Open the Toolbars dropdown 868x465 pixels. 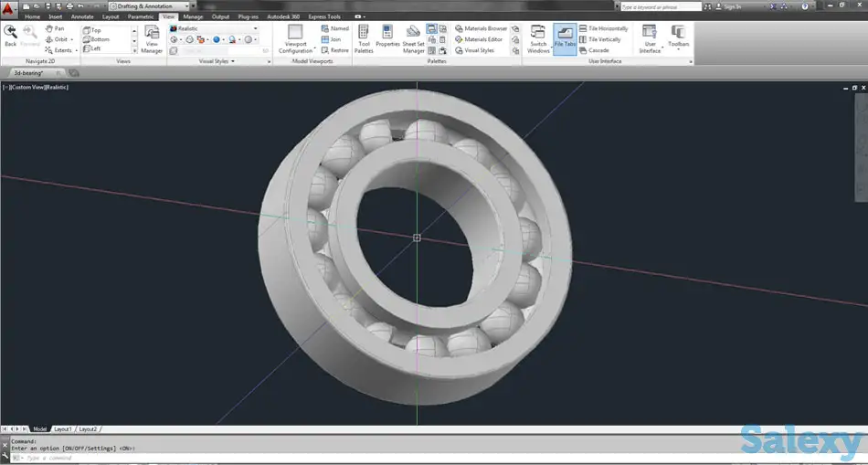[678, 39]
